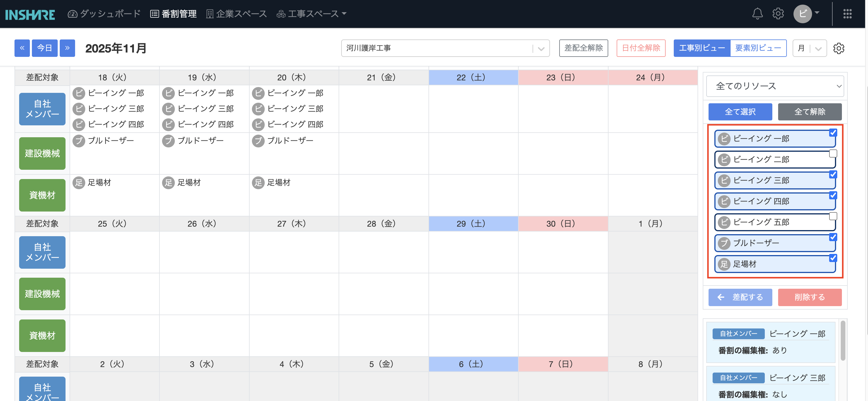Expand the user menu caret
Viewport: 868px width, 401px height.
coord(817,13)
